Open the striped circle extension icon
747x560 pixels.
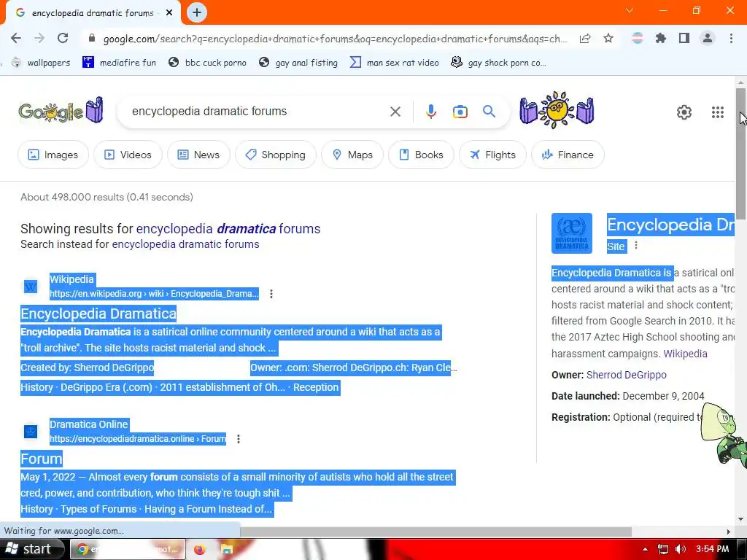pos(638,38)
